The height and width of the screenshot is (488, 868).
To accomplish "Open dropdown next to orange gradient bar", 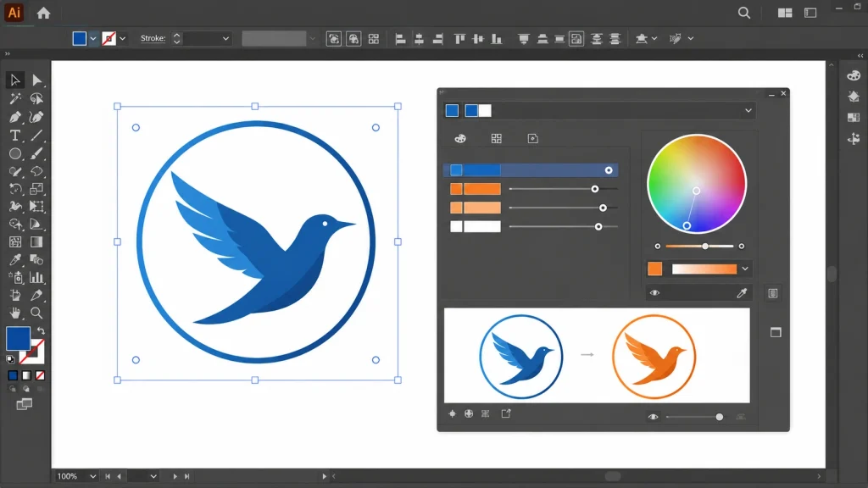I will coord(745,269).
